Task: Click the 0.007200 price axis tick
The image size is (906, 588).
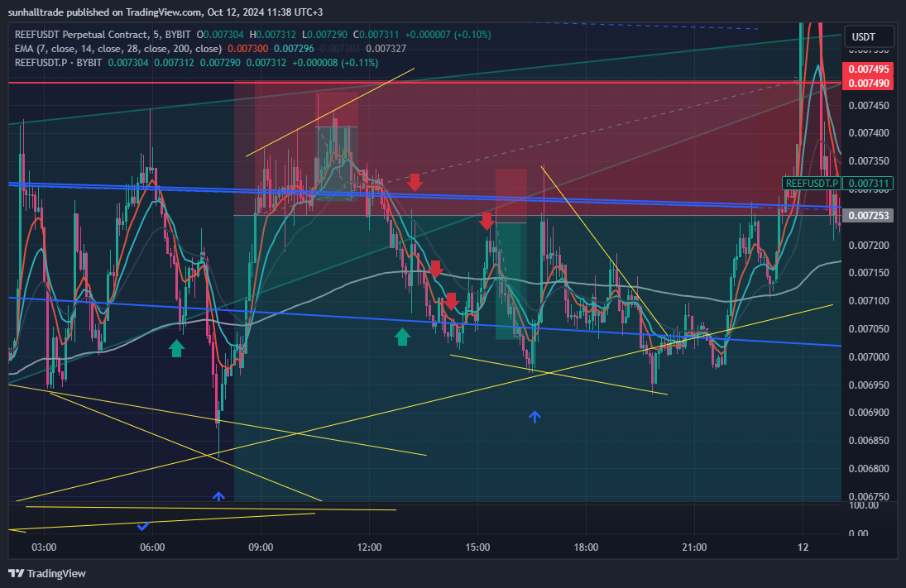Action: tap(869, 245)
